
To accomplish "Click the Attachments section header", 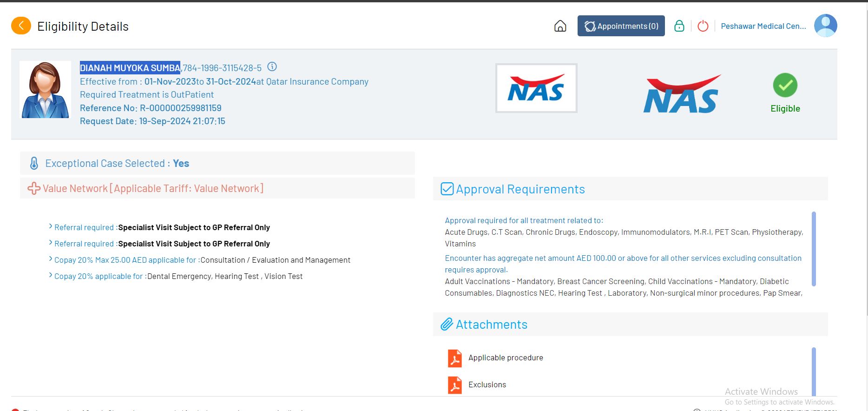I will (x=491, y=325).
